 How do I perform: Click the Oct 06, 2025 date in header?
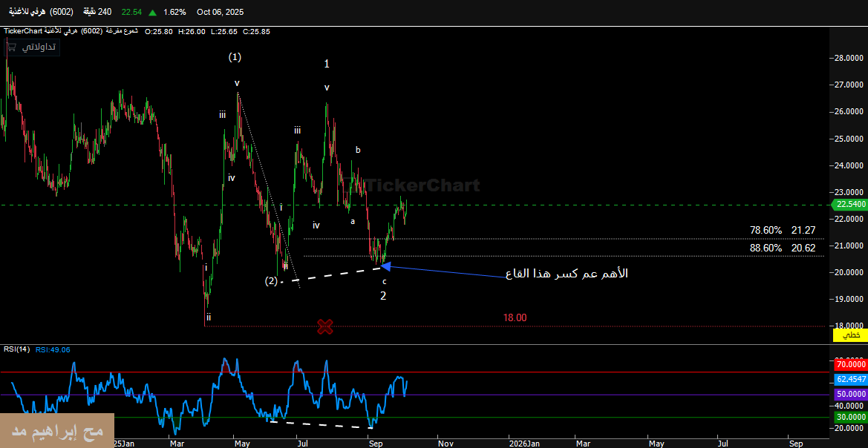click(220, 13)
